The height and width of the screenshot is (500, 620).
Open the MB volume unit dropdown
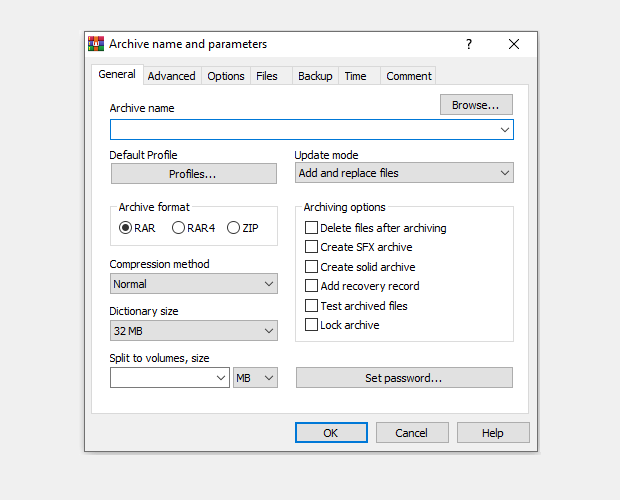255,378
